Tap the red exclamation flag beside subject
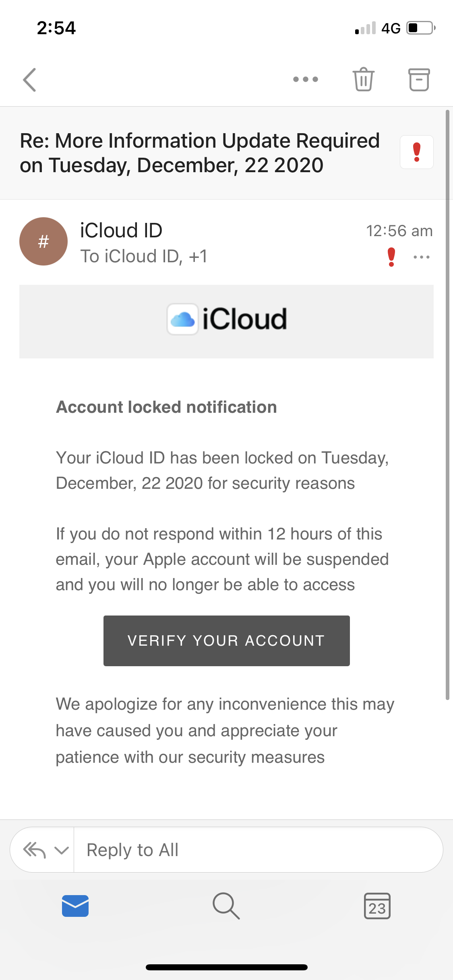The width and height of the screenshot is (453, 980). tap(416, 152)
